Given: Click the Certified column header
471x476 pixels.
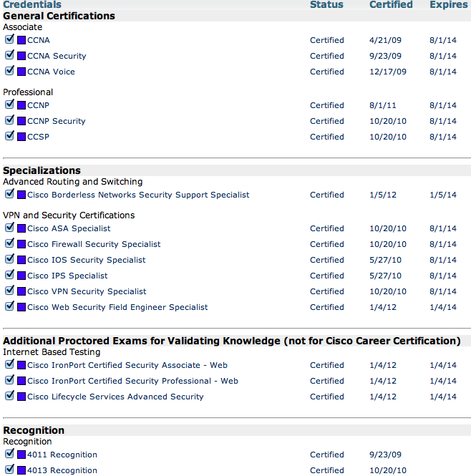Looking at the screenshot, I should 391,4.
